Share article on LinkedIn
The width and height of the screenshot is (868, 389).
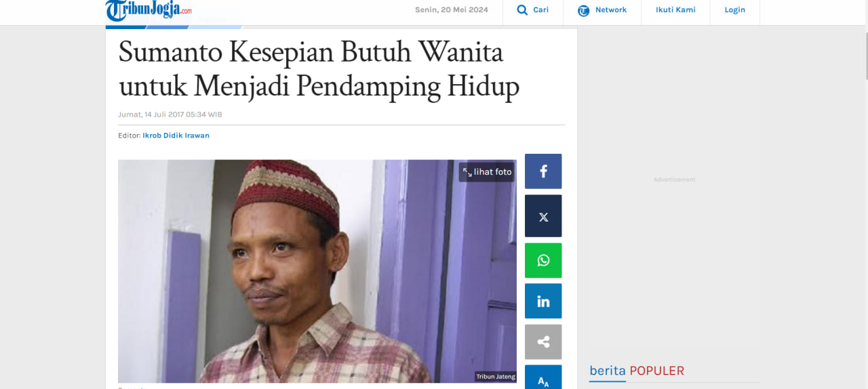543,301
